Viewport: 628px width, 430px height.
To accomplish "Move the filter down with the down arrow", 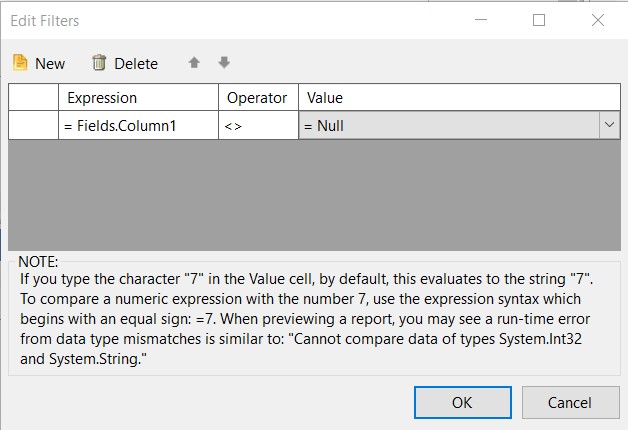I will (x=224, y=63).
